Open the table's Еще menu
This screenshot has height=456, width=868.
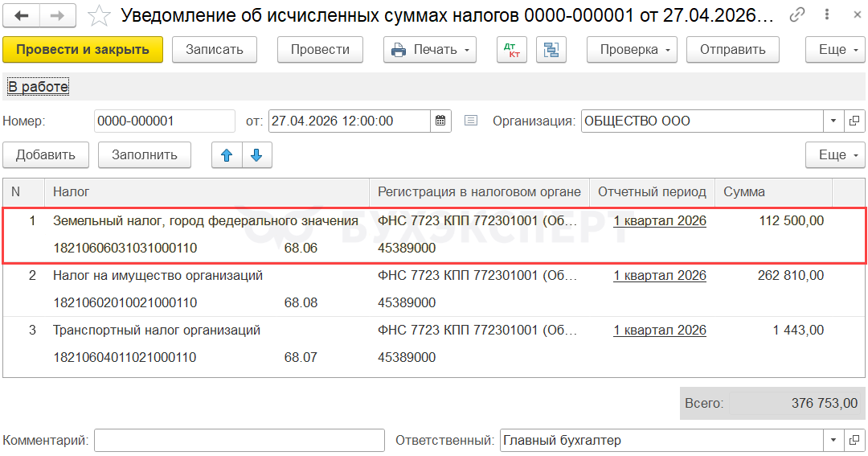[835, 155]
